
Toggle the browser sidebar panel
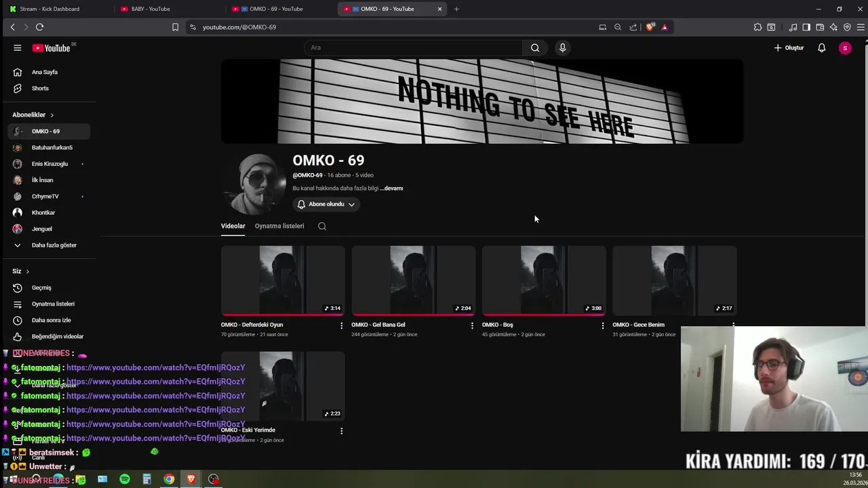(x=806, y=27)
